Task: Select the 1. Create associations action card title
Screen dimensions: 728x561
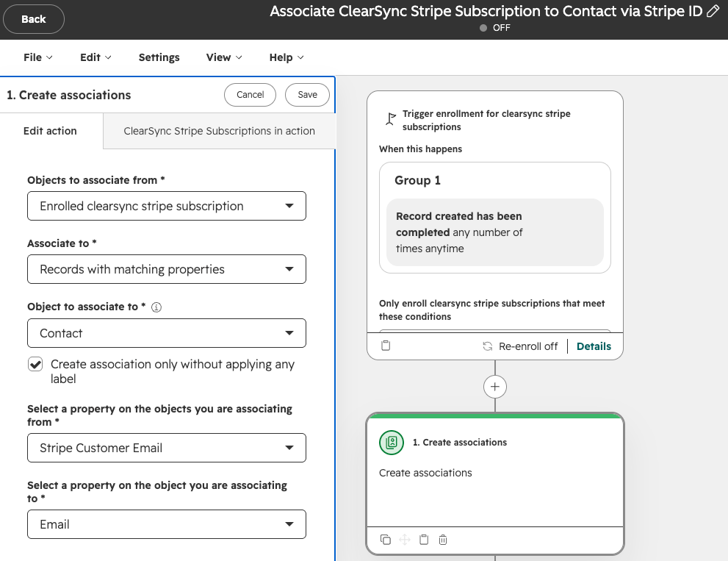Action: (460, 443)
